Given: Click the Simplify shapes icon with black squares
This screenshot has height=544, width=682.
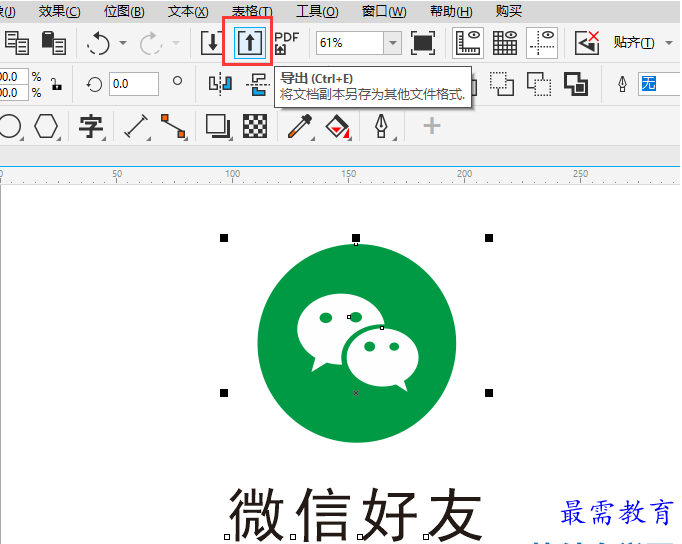Looking at the screenshot, I should point(576,84).
